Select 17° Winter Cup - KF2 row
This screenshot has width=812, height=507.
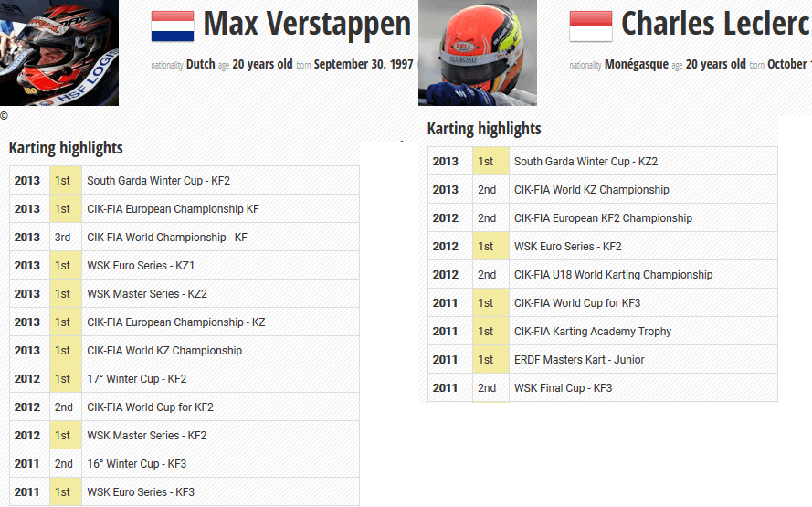click(x=185, y=378)
